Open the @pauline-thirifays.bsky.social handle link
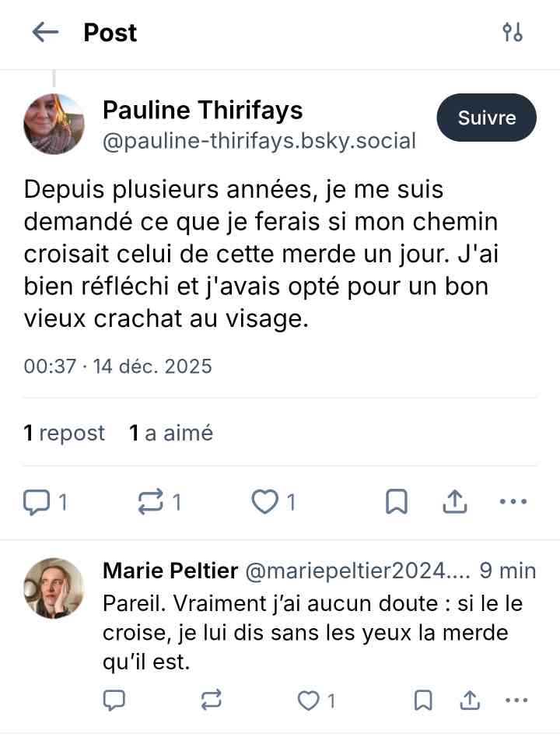Image resolution: width=560 pixels, height=741 pixels. coord(259,141)
